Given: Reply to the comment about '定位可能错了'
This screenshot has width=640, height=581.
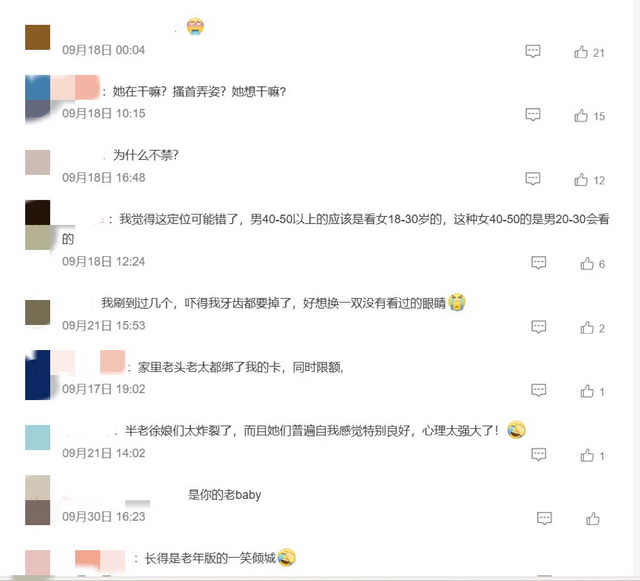Looking at the screenshot, I should pyautogui.click(x=538, y=262).
